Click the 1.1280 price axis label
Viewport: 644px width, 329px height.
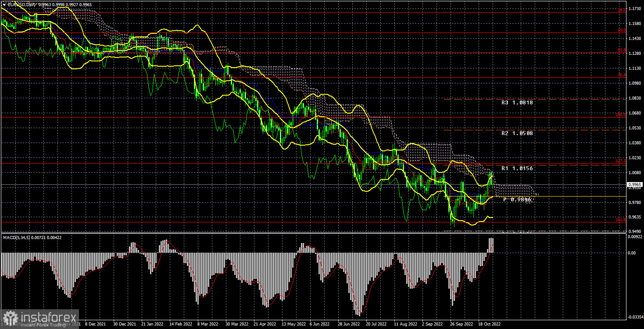[635, 54]
